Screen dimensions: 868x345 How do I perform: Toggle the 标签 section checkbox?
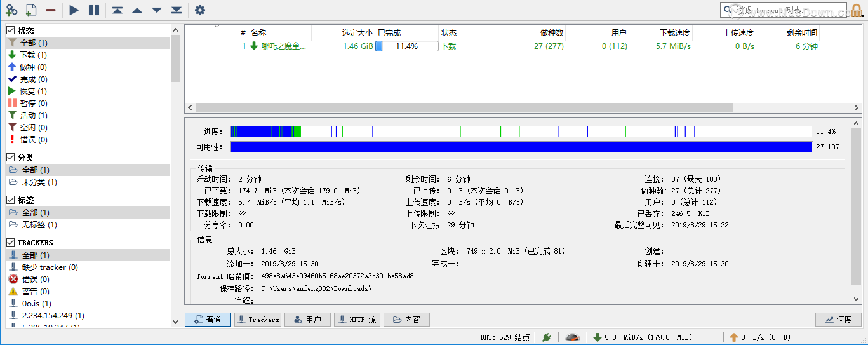(11, 200)
